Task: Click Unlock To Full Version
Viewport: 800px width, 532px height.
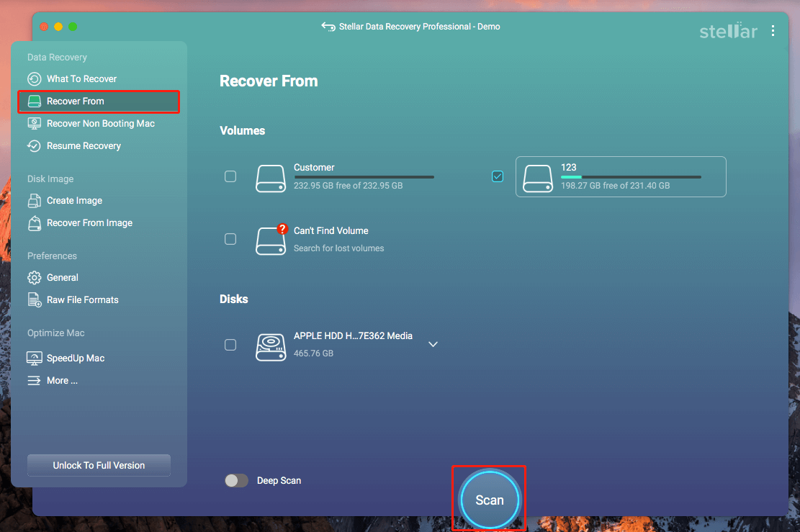Action: (99, 465)
